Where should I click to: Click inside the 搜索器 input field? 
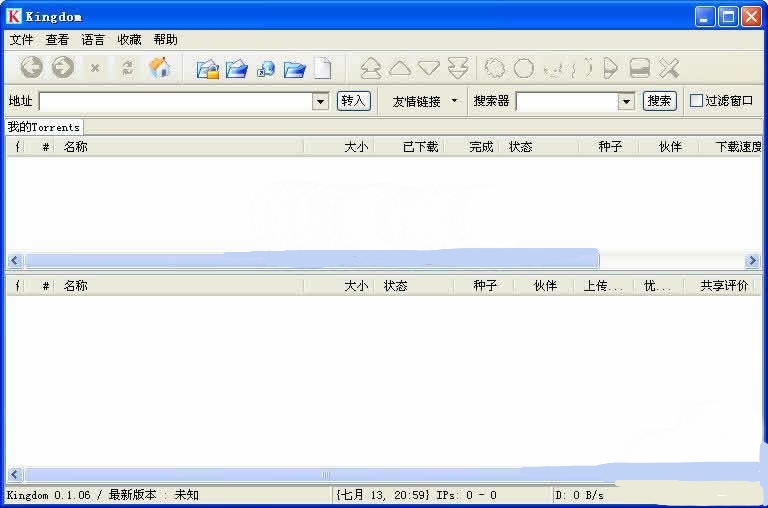coord(567,101)
